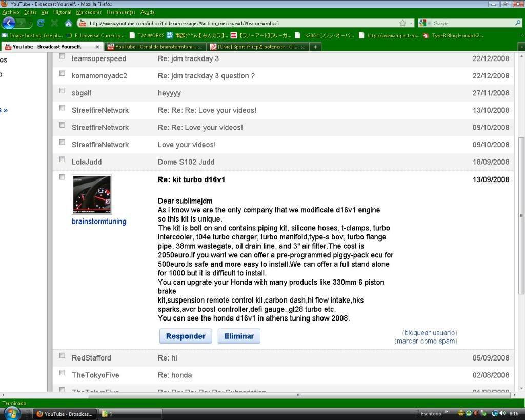
Task: Open the Google search engine dropdown
Action: tap(429, 23)
